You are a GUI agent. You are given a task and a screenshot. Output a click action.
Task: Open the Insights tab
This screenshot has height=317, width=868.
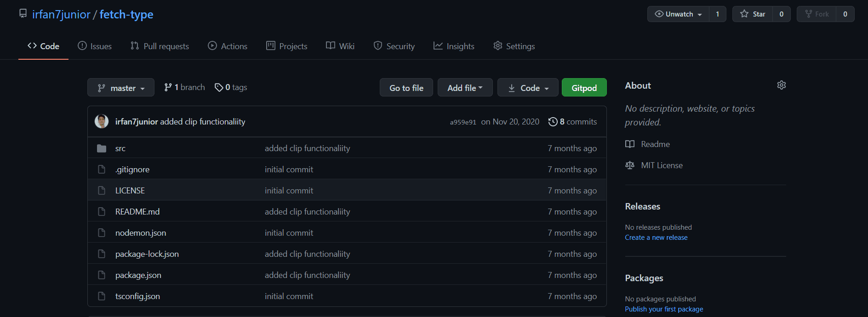pyautogui.click(x=454, y=46)
